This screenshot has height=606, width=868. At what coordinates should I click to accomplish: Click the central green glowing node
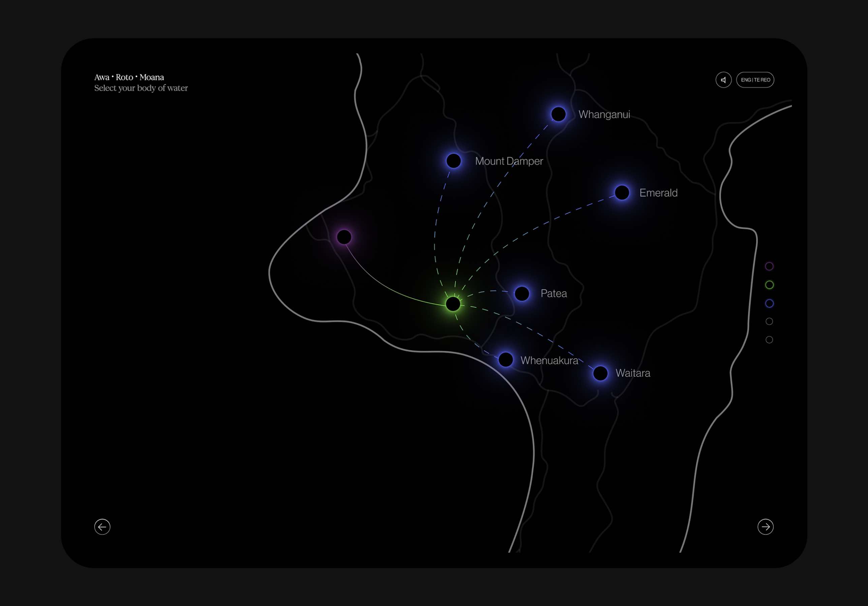[453, 304]
